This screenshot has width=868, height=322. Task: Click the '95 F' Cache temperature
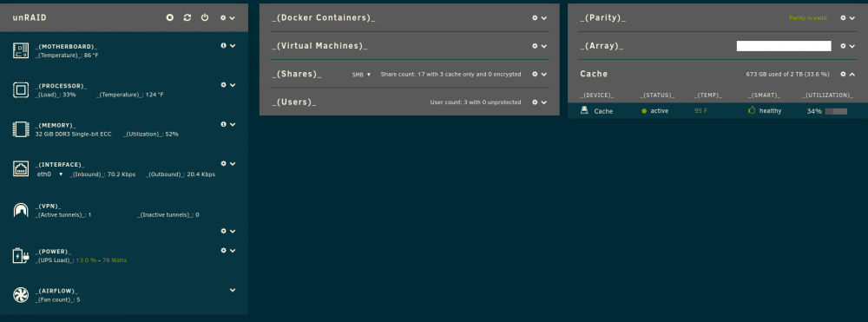click(700, 111)
